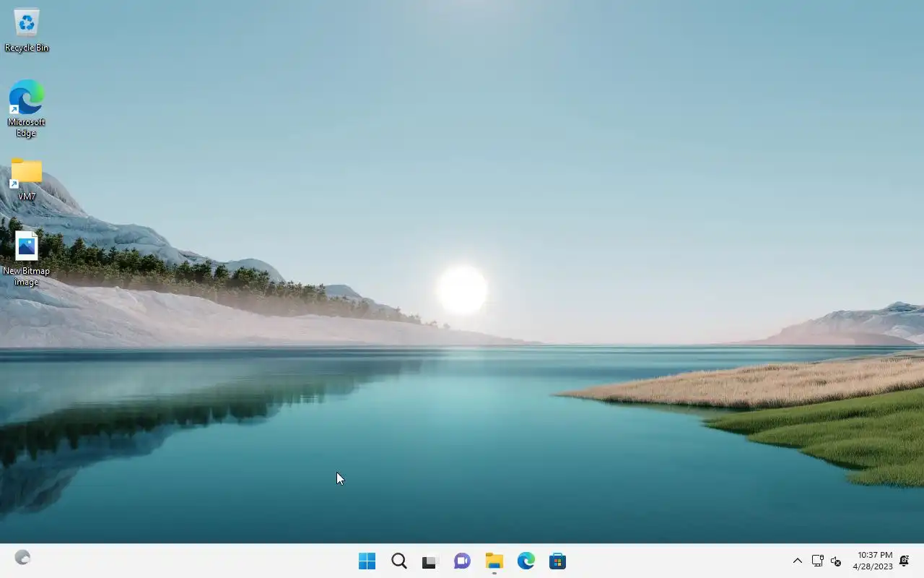Select the Recycle Bin desktop icon

27,30
